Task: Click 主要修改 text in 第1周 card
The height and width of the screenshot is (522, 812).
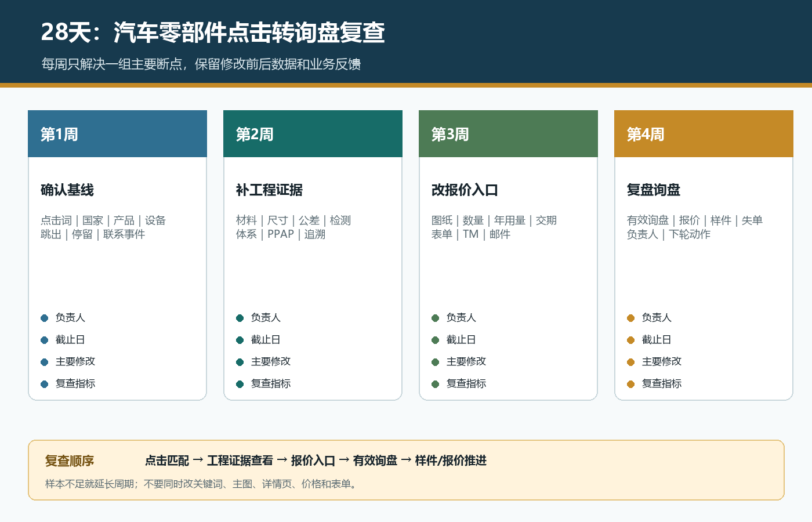Action: tap(75, 361)
